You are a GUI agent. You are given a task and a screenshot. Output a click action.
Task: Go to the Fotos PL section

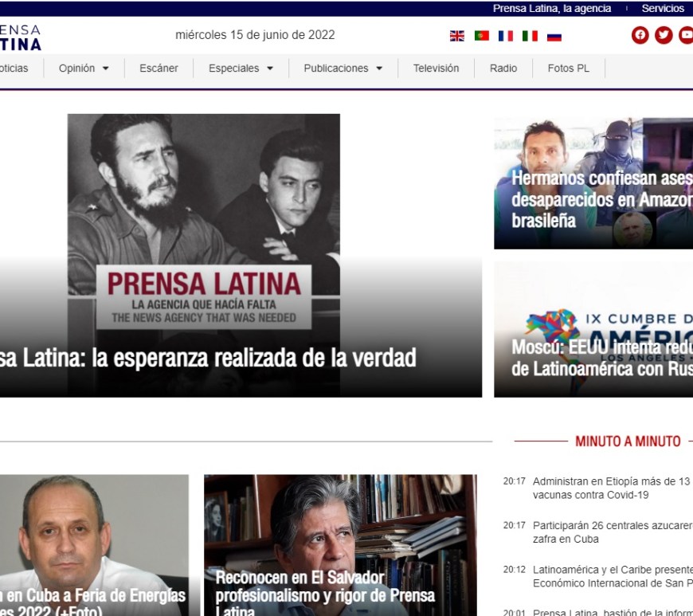pos(568,69)
